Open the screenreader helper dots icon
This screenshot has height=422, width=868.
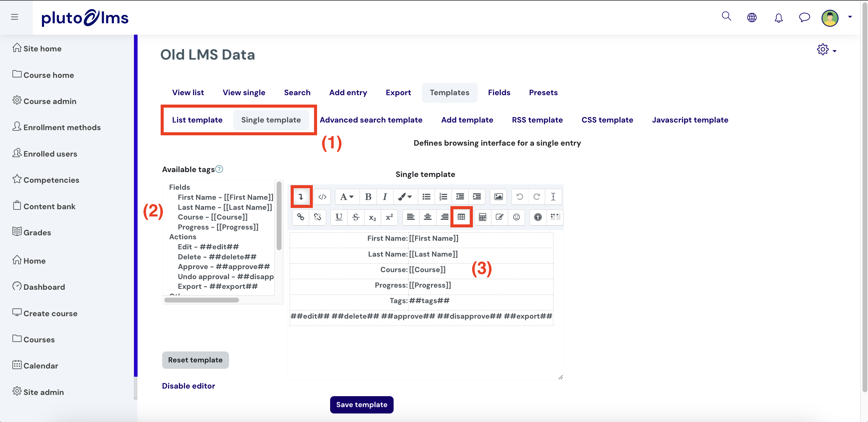coord(555,217)
